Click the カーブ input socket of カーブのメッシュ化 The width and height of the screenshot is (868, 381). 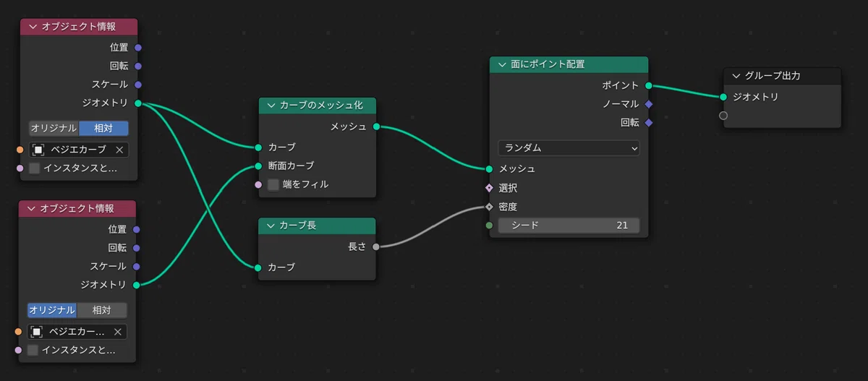[258, 147]
